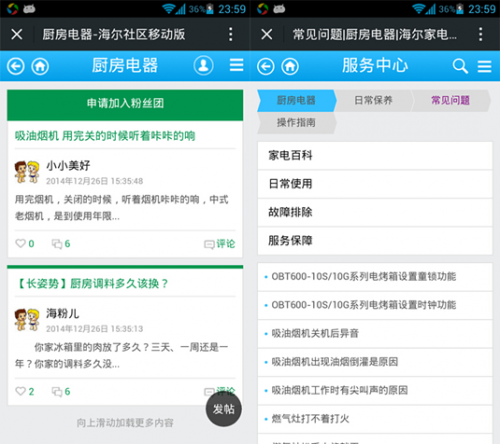Open hamburger menu in 厨房电器 header
This screenshot has width=500, height=444.
[x=236, y=65]
